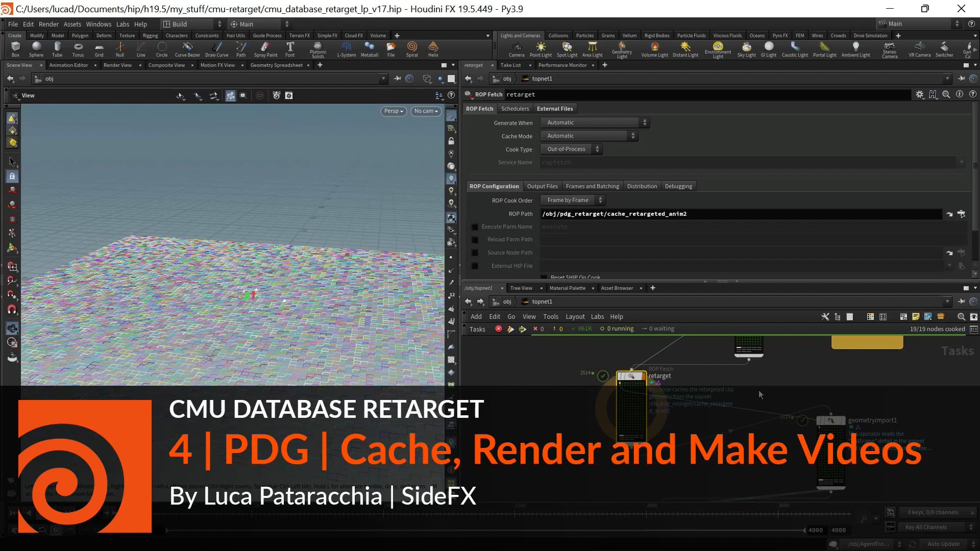This screenshot has height=551, width=980.
Task: Cancel all tasks with the red stop icon
Action: coord(499,329)
